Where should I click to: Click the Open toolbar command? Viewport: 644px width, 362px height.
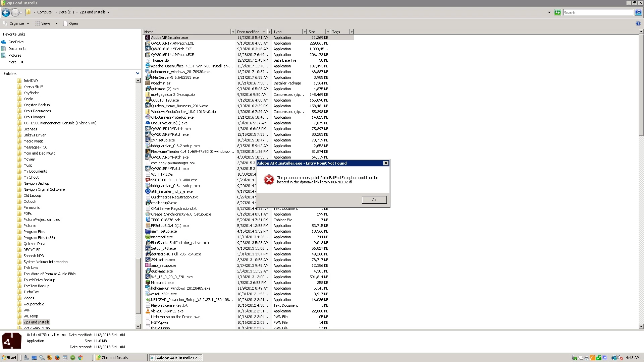(x=71, y=23)
